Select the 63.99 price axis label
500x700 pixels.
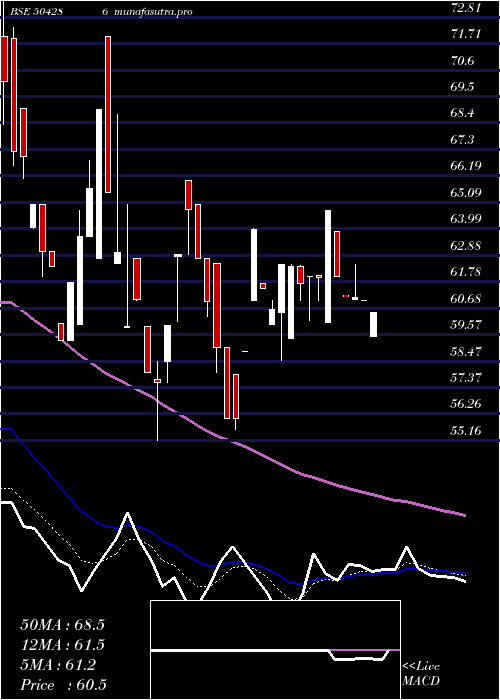(x=466, y=219)
